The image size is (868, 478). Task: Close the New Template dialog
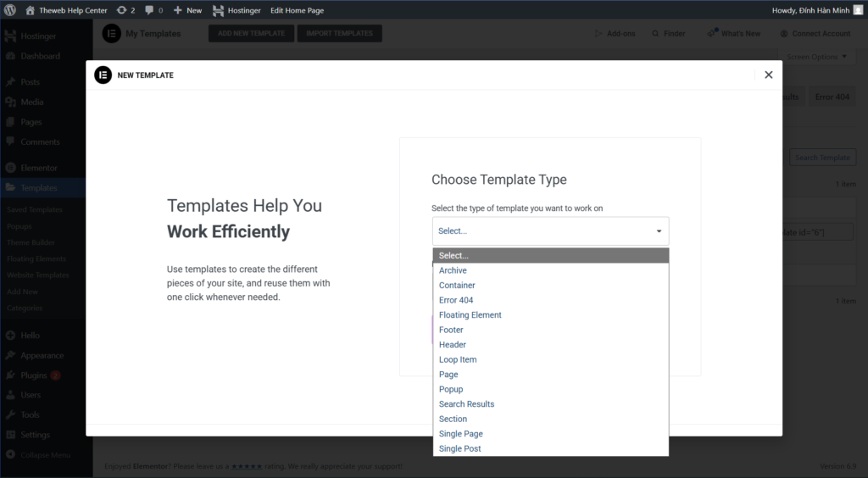pyautogui.click(x=768, y=75)
